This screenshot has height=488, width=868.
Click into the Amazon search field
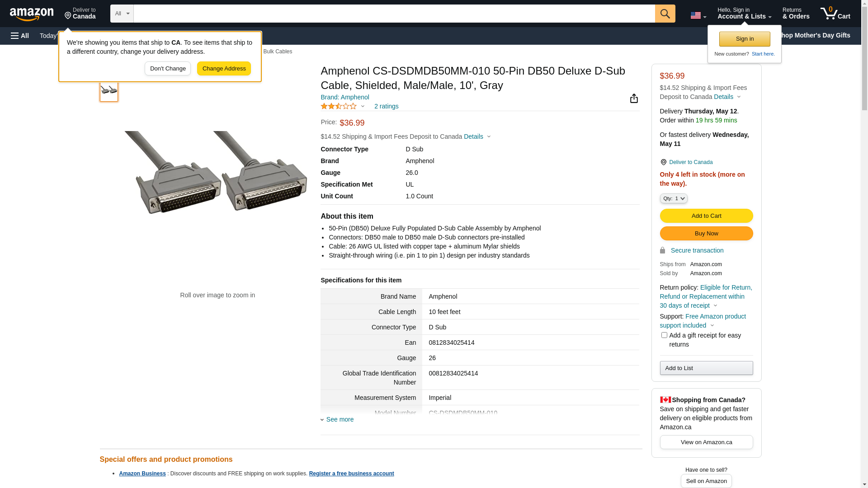coord(394,14)
